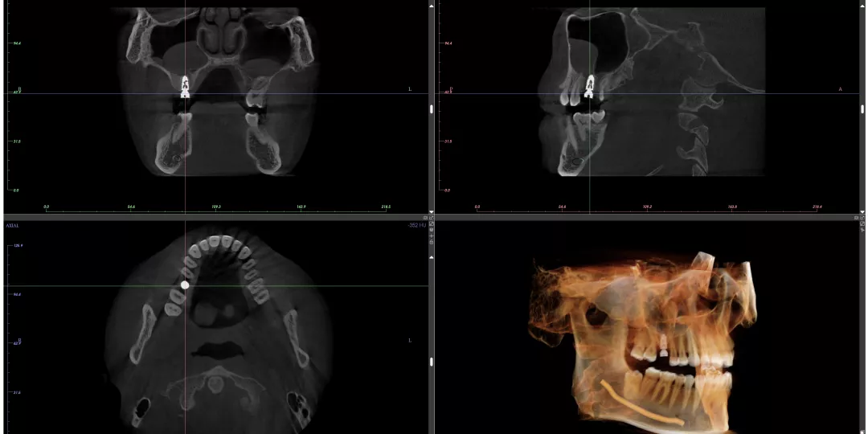The image size is (868, 434).
Task: Click the 163.9 ruler value under coronal view
Action: (x=301, y=207)
